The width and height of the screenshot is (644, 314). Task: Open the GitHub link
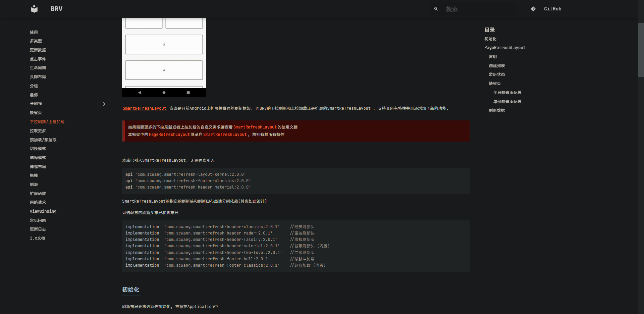click(x=552, y=9)
